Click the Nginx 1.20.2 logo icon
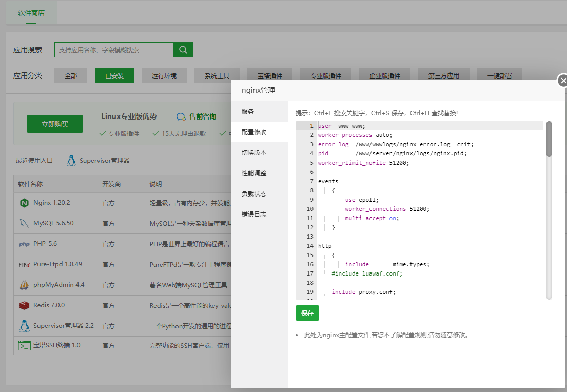 point(24,203)
